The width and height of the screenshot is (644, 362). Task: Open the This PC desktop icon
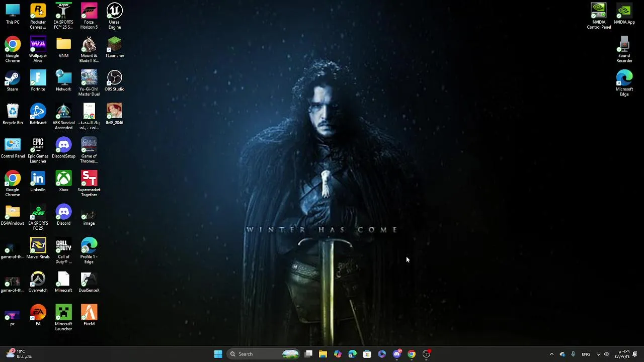click(13, 14)
